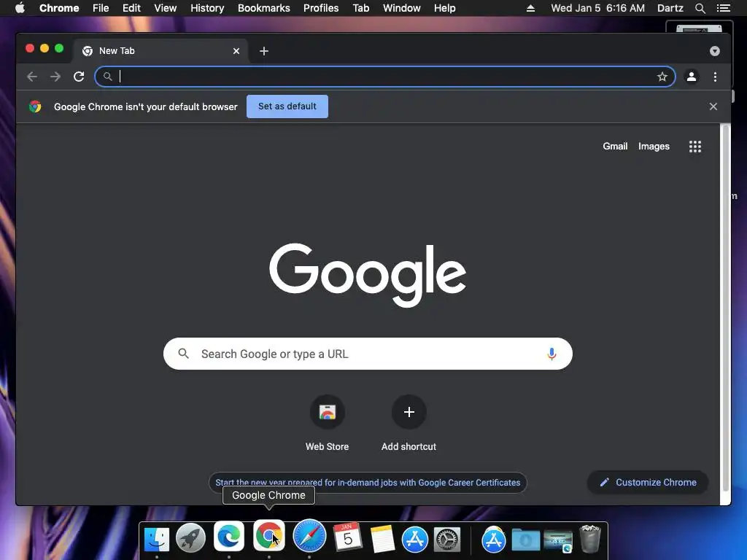Click the Wed Jan 5 6:16 AM clock
The height and width of the screenshot is (560, 747).
(597, 8)
